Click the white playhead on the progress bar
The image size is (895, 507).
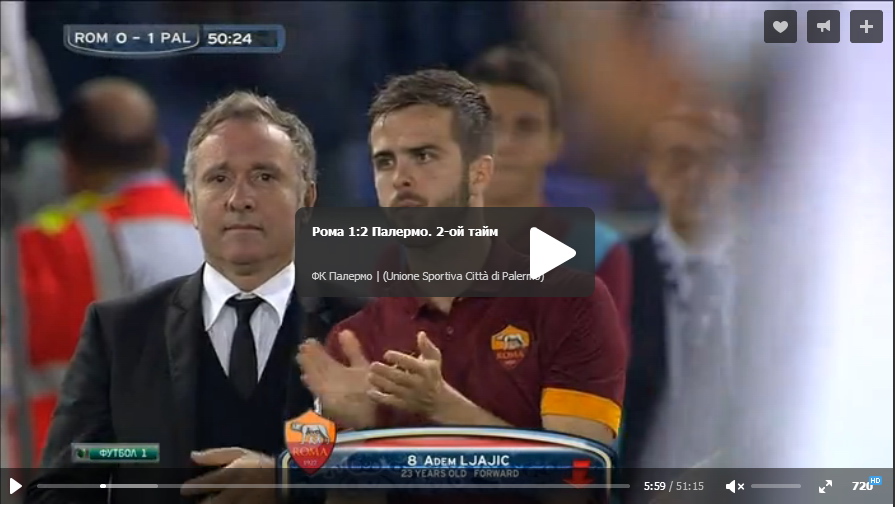(103, 486)
